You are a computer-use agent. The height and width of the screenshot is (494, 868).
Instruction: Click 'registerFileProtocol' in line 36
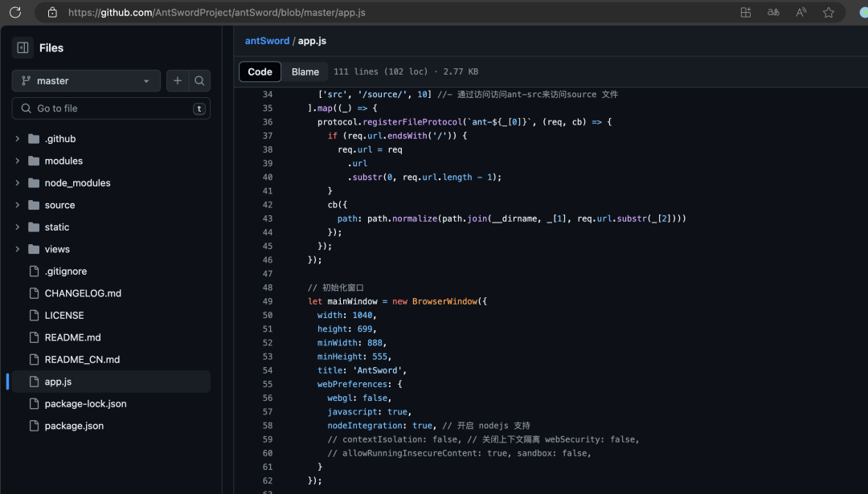point(412,122)
